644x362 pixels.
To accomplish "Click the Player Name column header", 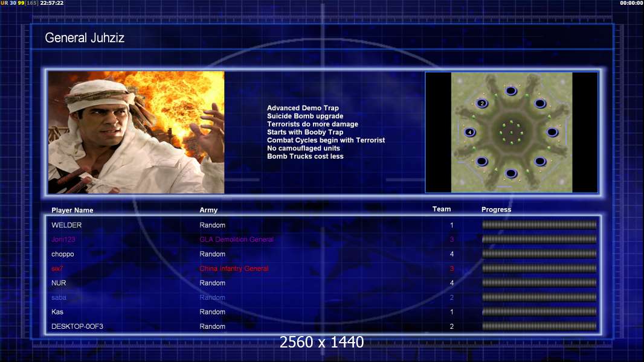I will (72, 211).
